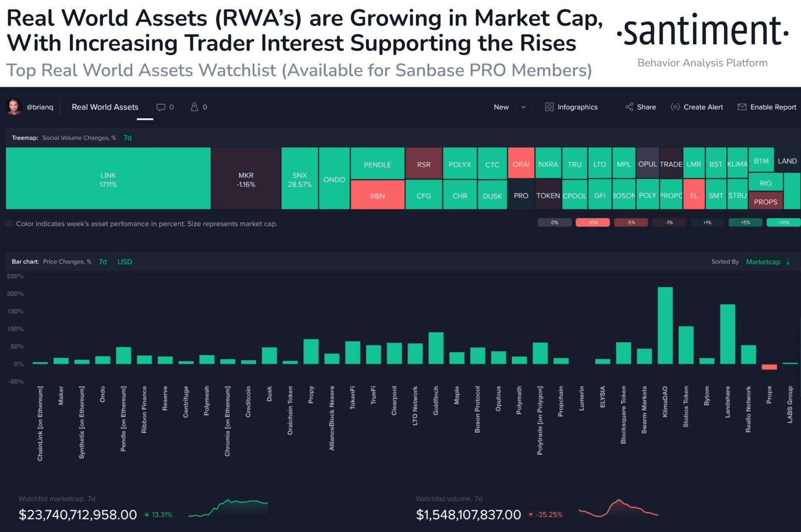Click the Share button label
The width and height of the screenshot is (801, 532).
[x=646, y=107]
